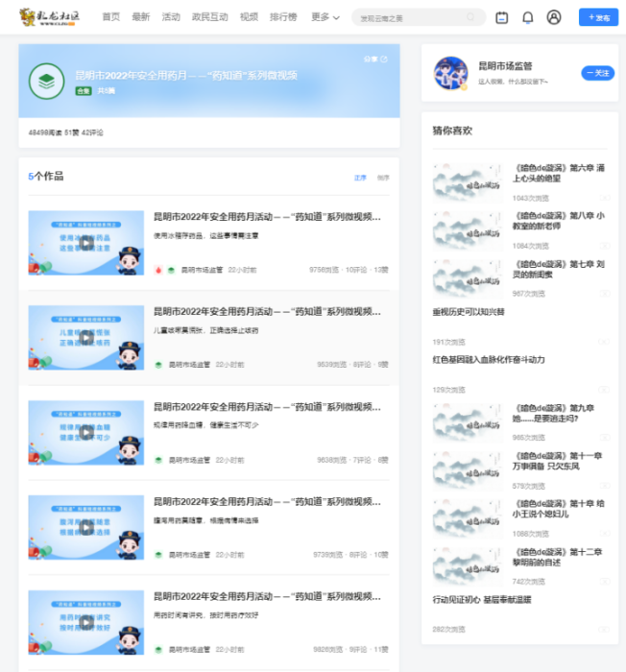Play the 使用冰箱存药品 video
The height and width of the screenshot is (672, 626).
[86, 243]
